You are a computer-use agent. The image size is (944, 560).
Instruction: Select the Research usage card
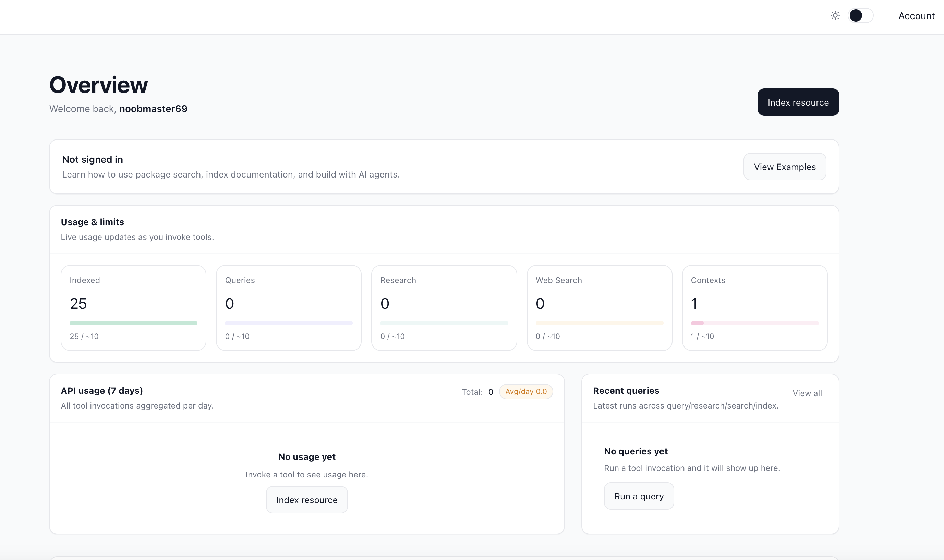(444, 308)
